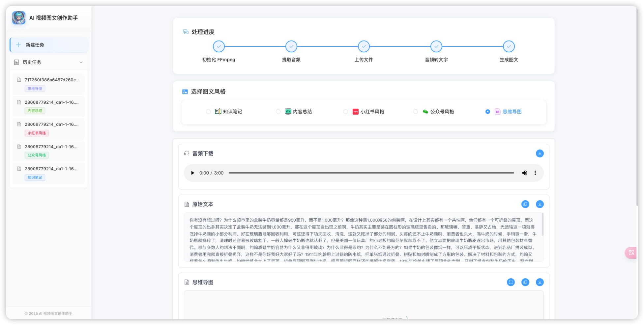The width and height of the screenshot is (644, 325).
Task: Click the floating translate icon
Action: (631, 253)
